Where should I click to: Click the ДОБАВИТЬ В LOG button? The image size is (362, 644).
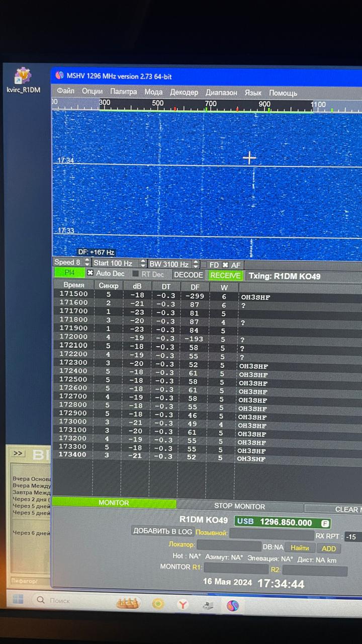tap(162, 531)
